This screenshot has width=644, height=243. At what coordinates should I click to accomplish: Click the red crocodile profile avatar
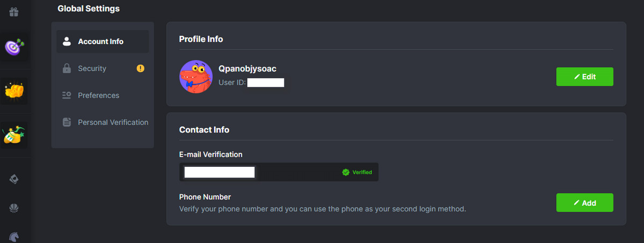(195, 77)
